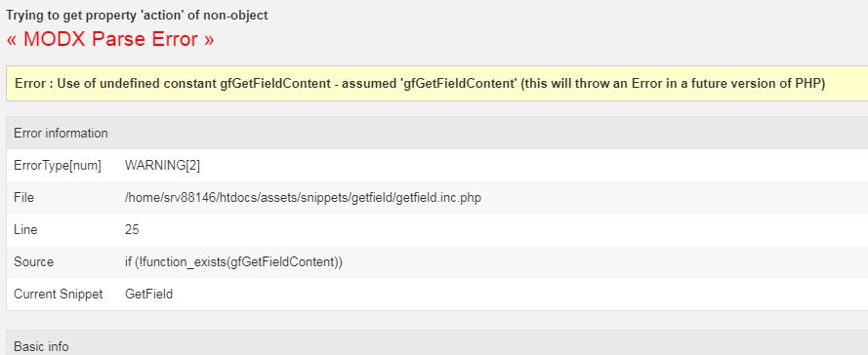Select the function_exists source code text
The height and width of the screenshot is (355, 868).
pyautogui.click(x=233, y=261)
